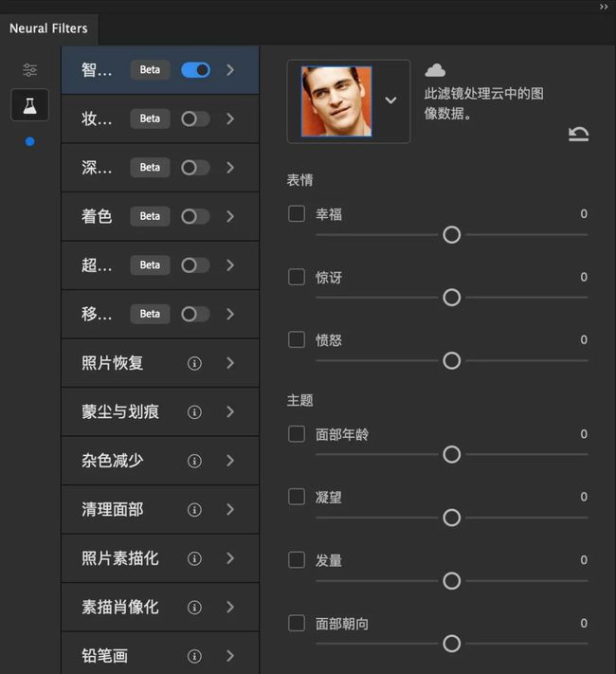Screen dimensions: 616x674
Task: Select the beaker beta filters icon
Action: pos(29,105)
